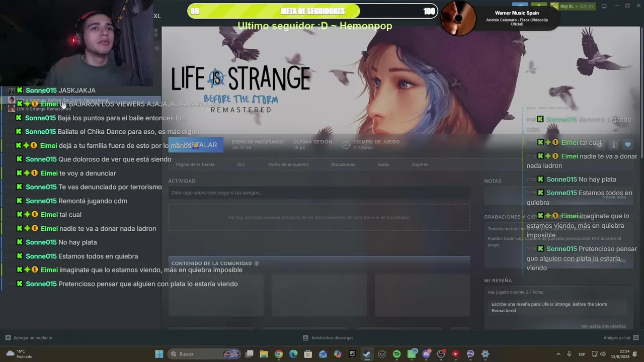644x362 pixels.
Task: Click the microphone icon in the system tray
Action: (x=569, y=354)
